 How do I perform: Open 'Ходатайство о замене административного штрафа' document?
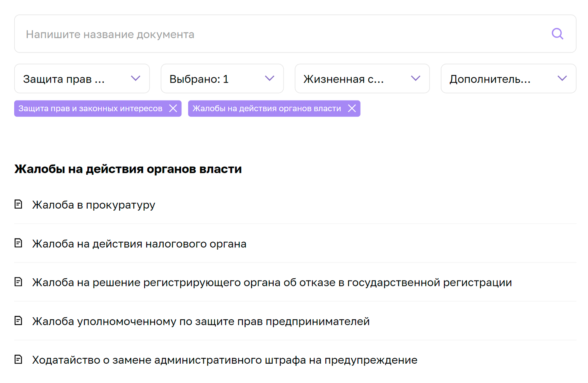click(225, 360)
